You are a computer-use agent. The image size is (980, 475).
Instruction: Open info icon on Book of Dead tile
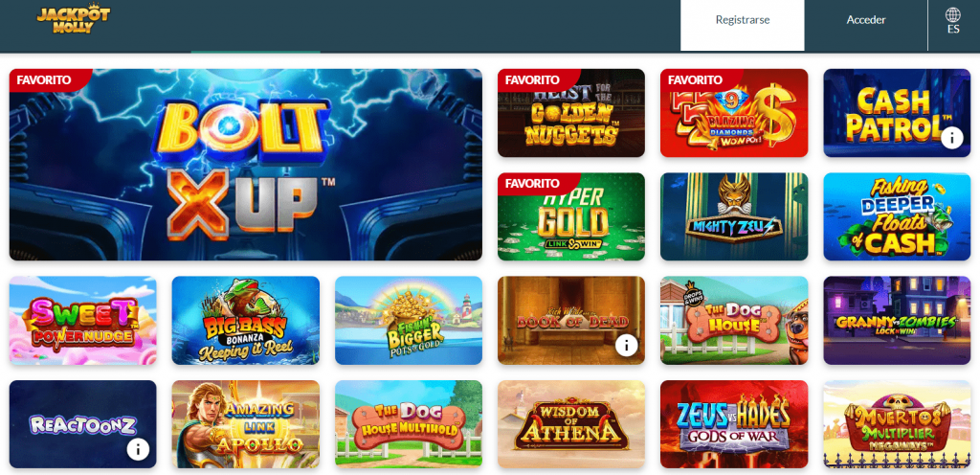626,345
